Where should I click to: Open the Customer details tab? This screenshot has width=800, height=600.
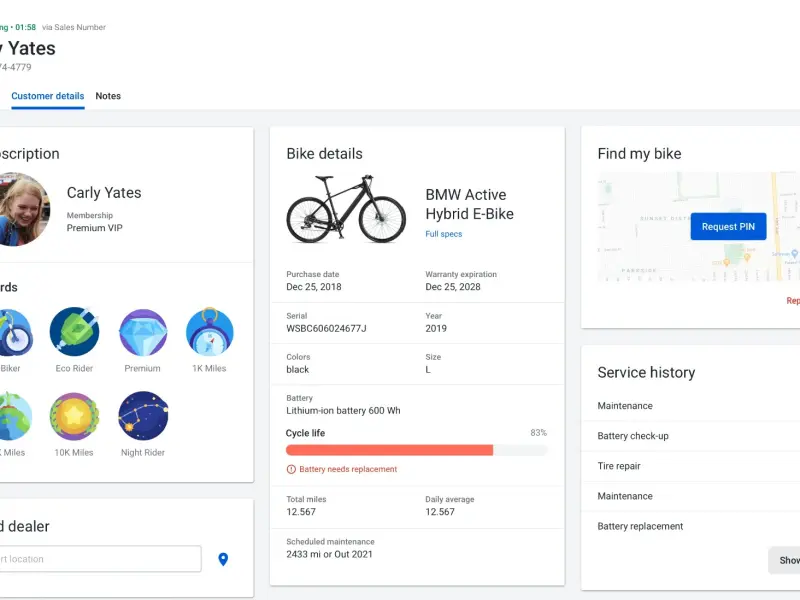click(x=47, y=96)
